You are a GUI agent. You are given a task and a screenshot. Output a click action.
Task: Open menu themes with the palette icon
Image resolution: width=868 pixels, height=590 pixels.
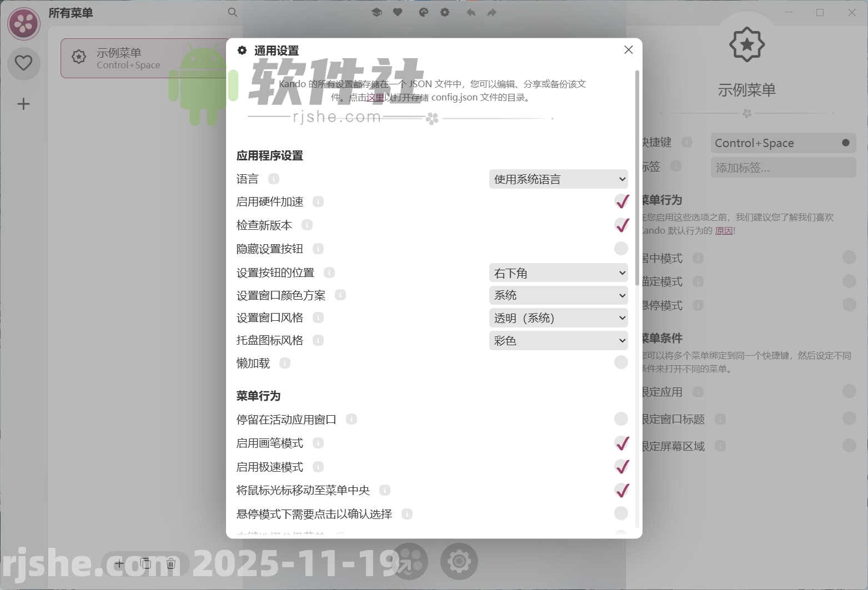click(424, 12)
